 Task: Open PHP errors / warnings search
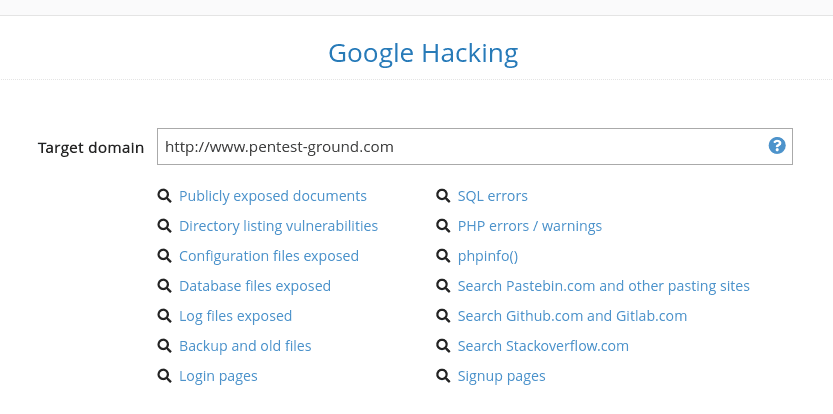[x=530, y=226]
